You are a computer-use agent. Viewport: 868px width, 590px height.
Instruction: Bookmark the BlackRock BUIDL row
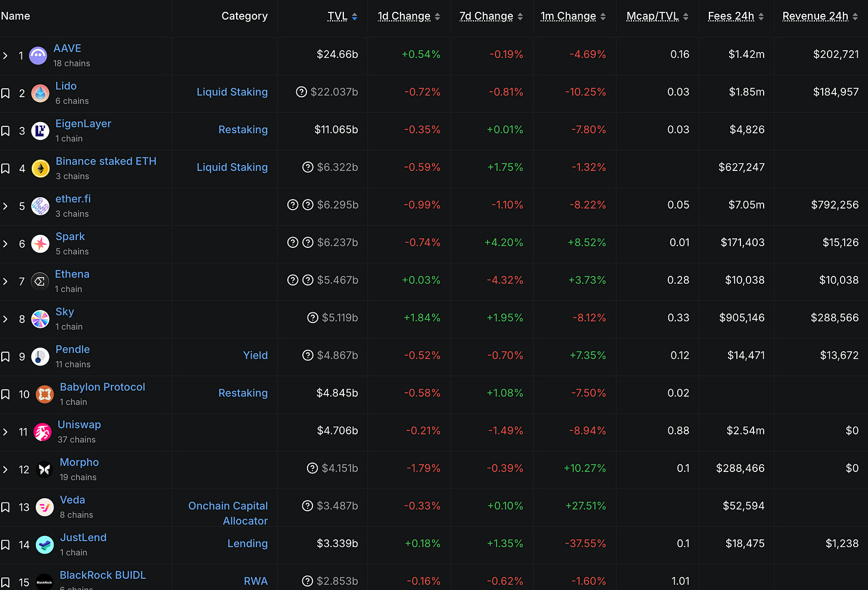[5, 582]
